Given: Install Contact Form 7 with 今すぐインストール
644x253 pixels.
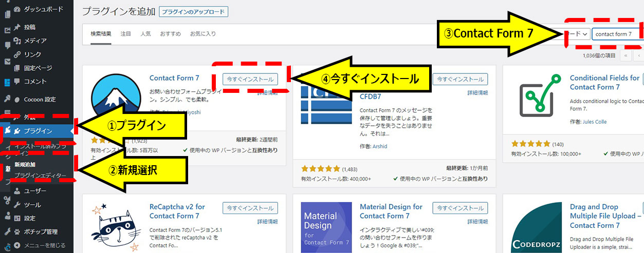Looking at the screenshot, I should (x=250, y=80).
